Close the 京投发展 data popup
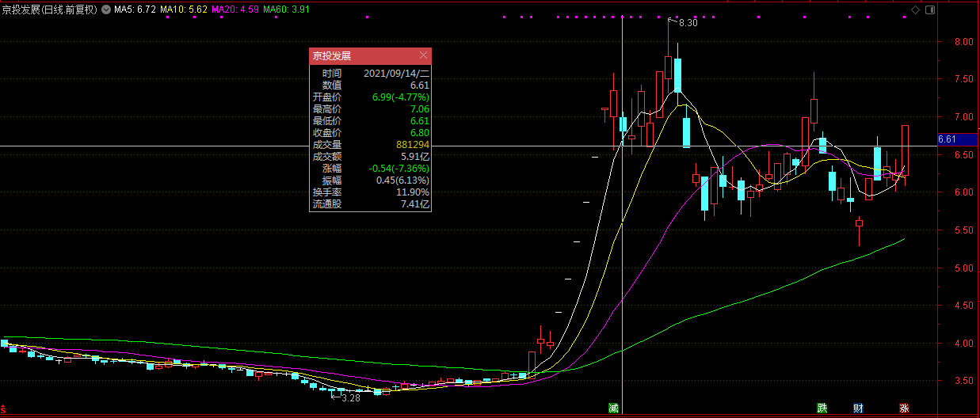 424,55
